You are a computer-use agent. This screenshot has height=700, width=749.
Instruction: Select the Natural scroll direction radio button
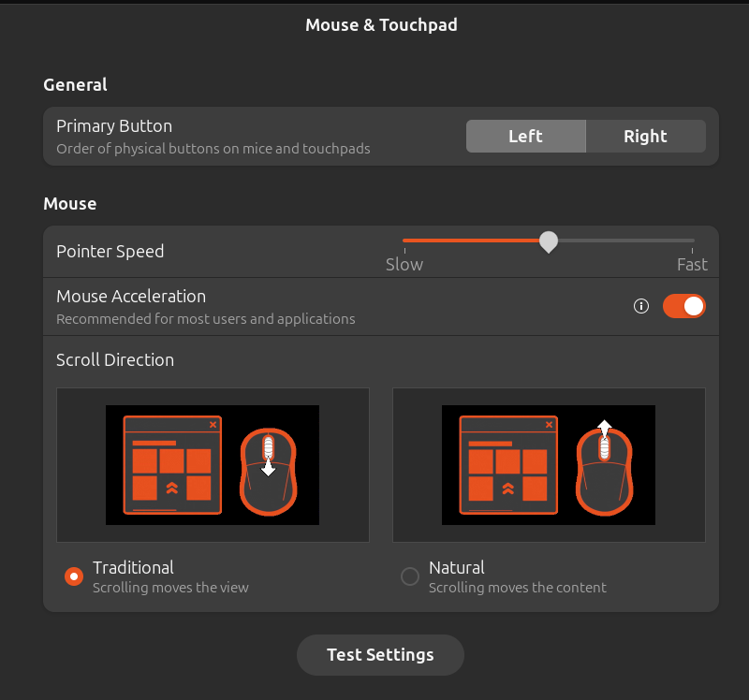click(x=410, y=576)
